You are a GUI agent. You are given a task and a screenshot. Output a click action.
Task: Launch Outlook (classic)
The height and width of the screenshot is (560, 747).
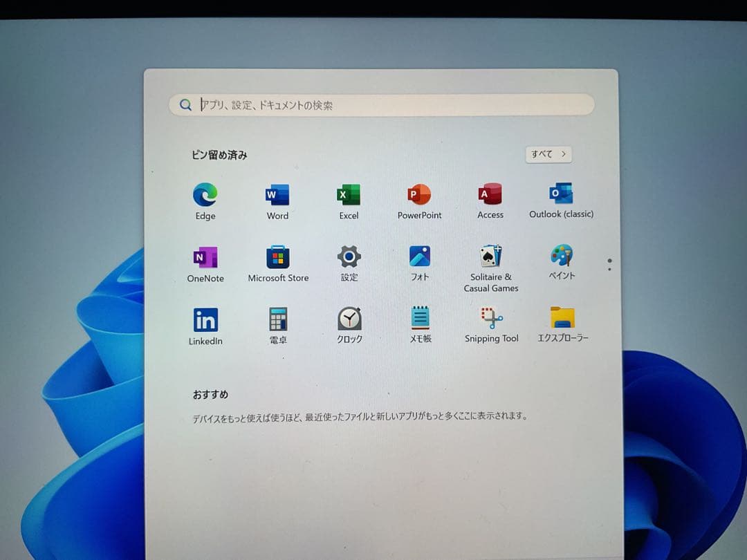[561, 200]
